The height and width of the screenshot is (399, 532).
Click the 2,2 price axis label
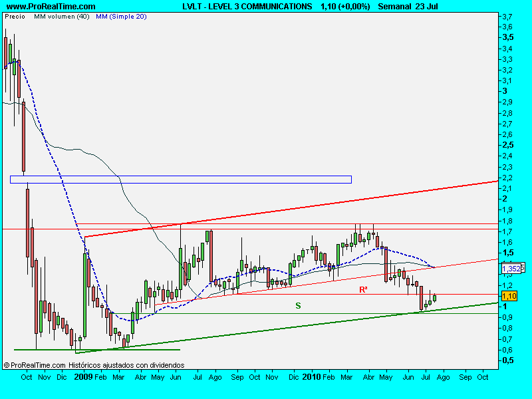point(507,178)
